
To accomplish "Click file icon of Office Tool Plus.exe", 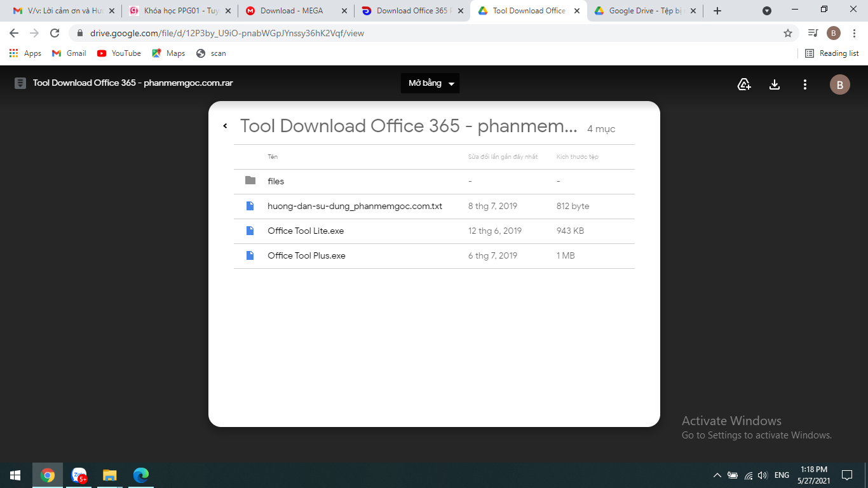I will (250, 255).
